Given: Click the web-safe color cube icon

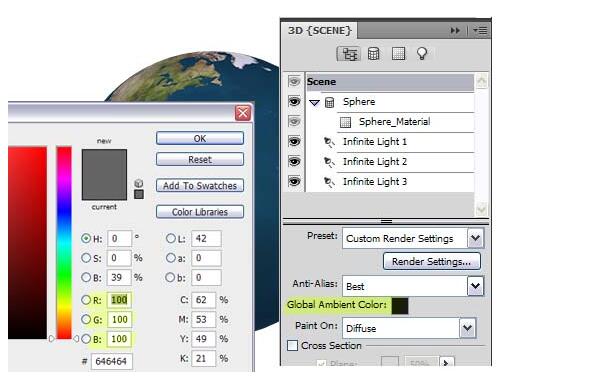Looking at the screenshot, I should 139,183.
